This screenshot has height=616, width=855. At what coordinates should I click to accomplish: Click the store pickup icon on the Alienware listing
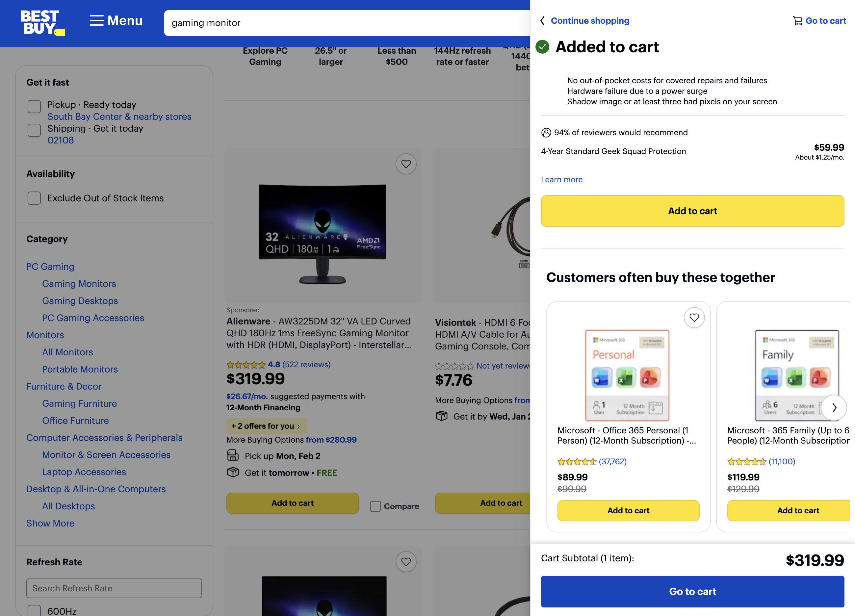click(x=233, y=455)
